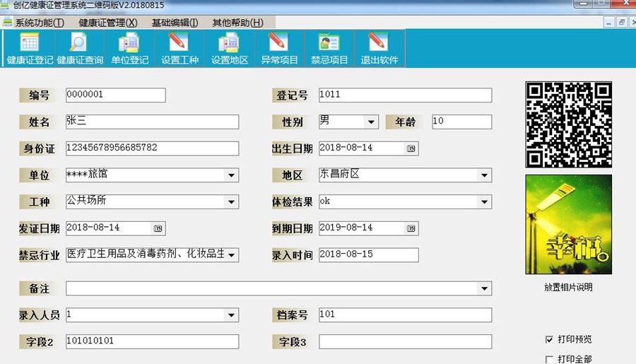Open 设置工种 toolbar icon
The image size is (636, 364).
click(179, 49)
